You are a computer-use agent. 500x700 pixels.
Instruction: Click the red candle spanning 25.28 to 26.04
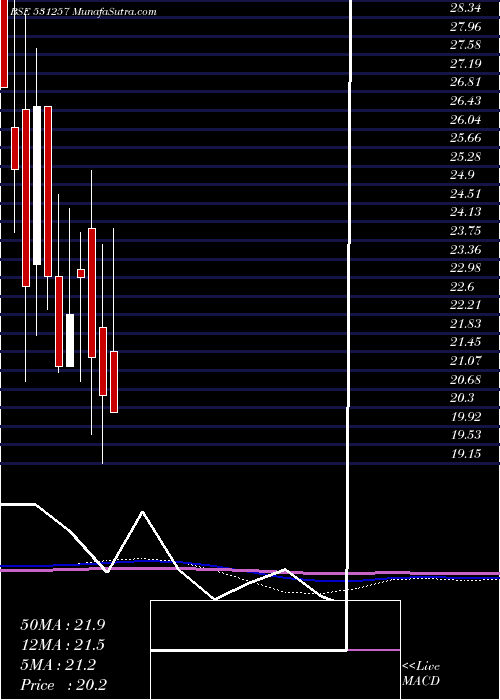(15, 148)
